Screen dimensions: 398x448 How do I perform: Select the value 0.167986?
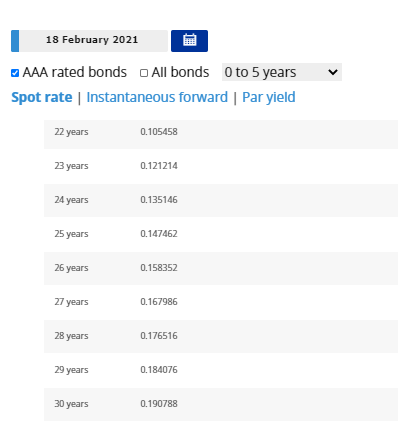[159, 302]
